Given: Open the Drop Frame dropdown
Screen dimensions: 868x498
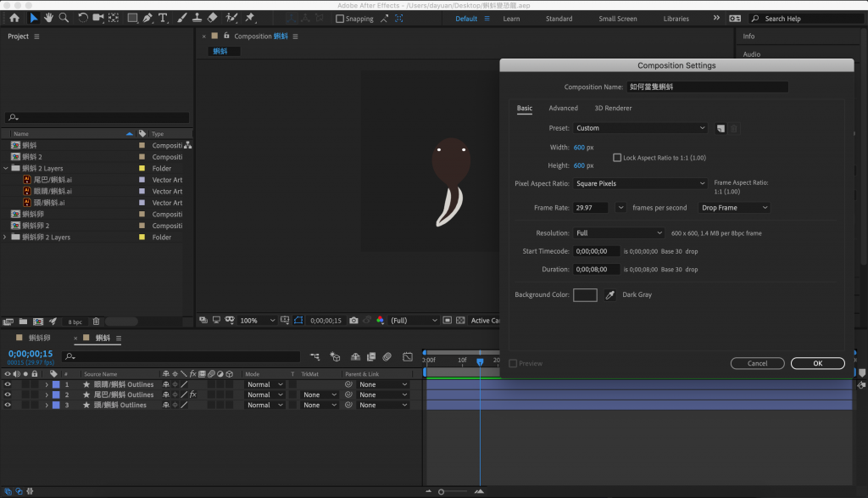Looking at the screenshot, I should [x=734, y=208].
